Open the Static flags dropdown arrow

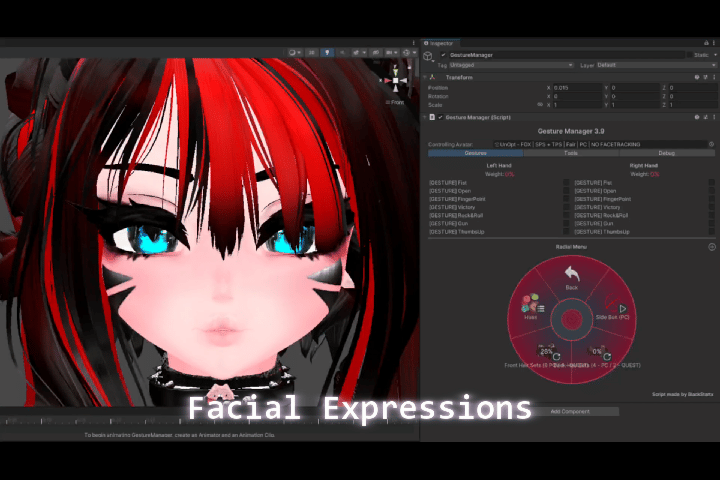(714, 55)
